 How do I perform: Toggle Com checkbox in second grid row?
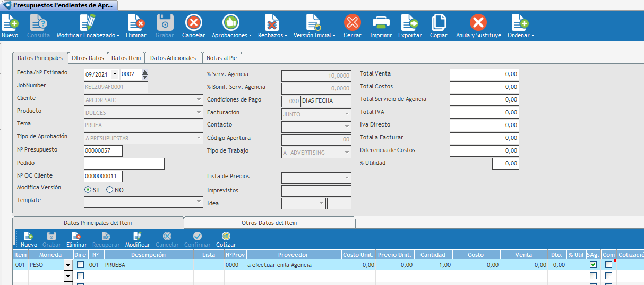[608, 276]
